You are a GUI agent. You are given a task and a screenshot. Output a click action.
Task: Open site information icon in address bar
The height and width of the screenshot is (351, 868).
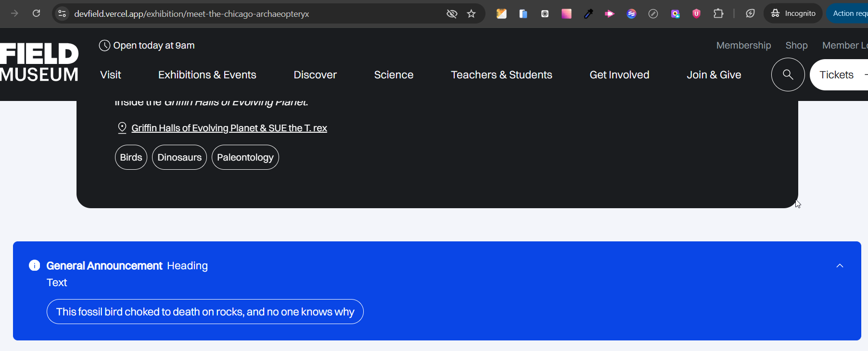click(x=62, y=13)
